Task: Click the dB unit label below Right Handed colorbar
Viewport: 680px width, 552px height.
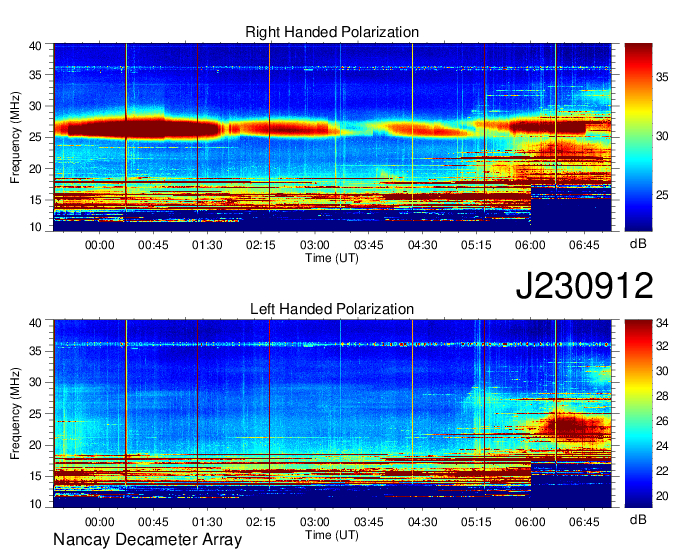Action: (x=638, y=244)
